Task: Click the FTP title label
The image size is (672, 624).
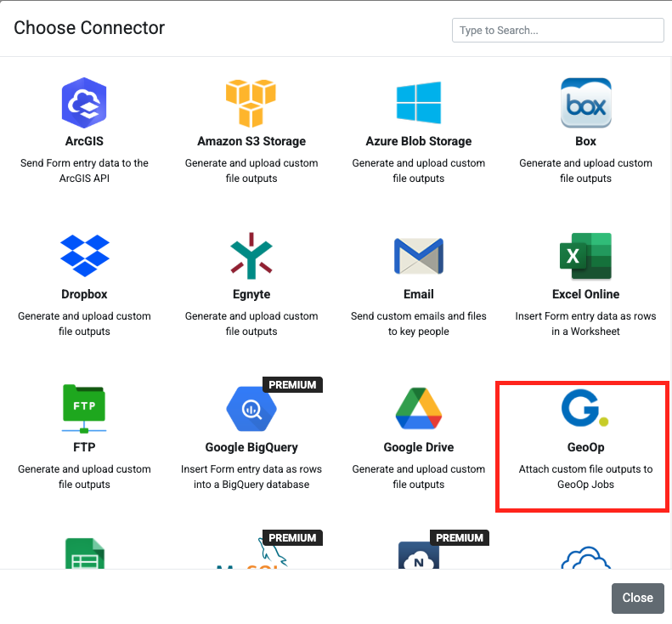Action: 84,447
